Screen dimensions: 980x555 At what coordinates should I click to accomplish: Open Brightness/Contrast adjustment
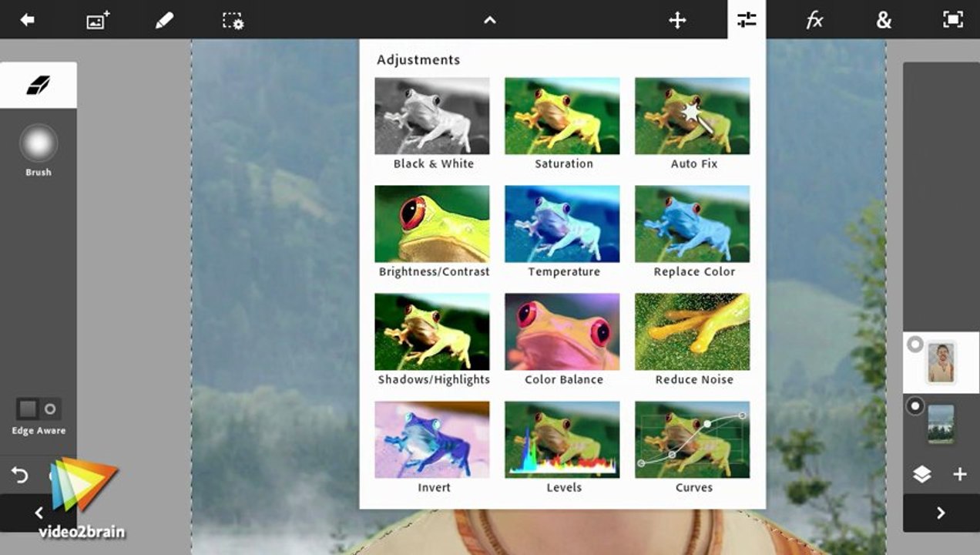(x=432, y=231)
